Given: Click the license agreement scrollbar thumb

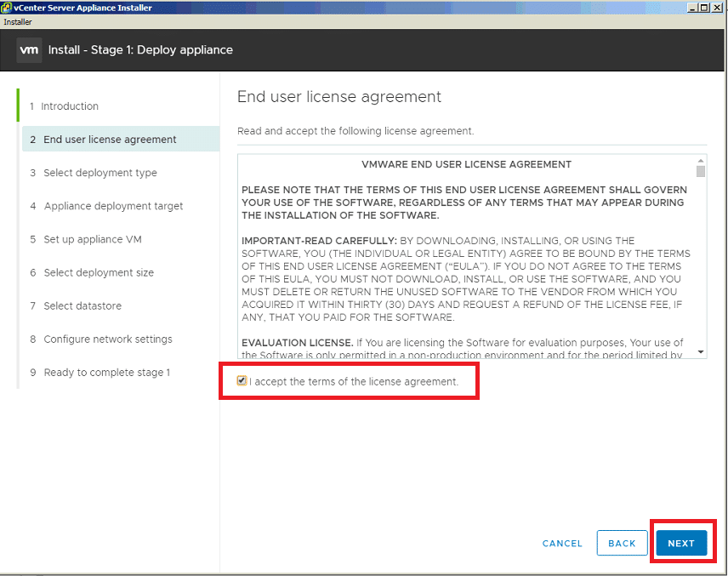Looking at the screenshot, I should point(701,171).
